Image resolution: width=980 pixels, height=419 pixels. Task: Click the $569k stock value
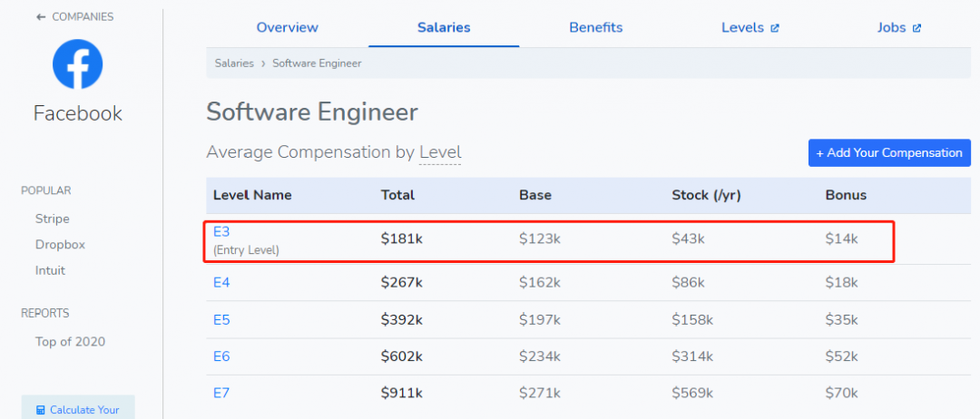tap(692, 394)
